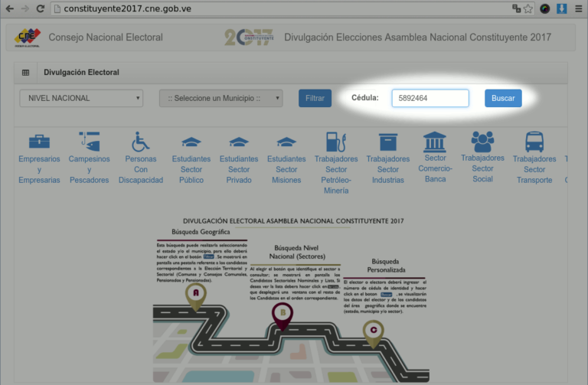This screenshot has width=588, height=385.
Task: Open the Personas Con Discapacidad text link
Action: [141, 169]
